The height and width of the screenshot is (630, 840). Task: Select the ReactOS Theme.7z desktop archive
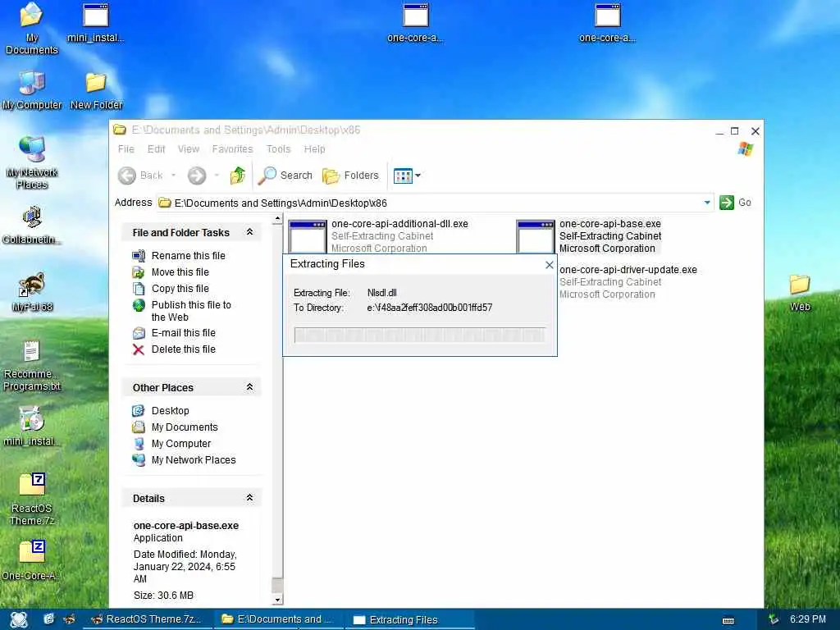pyautogui.click(x=32, y=500)
